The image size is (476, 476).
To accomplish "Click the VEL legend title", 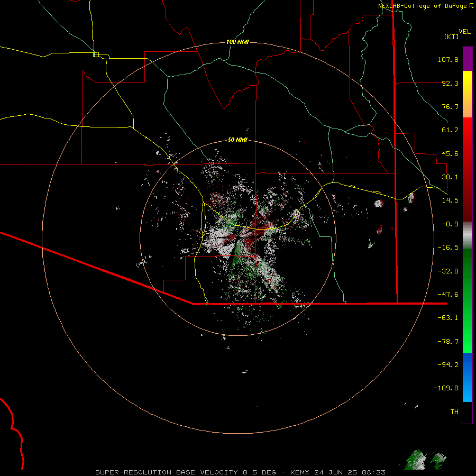I will (x=464, y=32).
